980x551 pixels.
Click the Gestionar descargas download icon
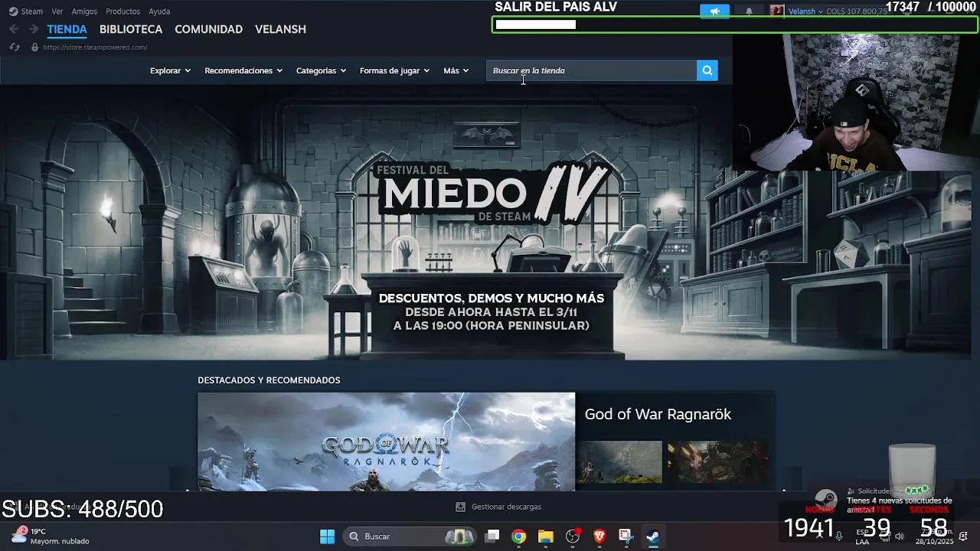click(460, 507)
